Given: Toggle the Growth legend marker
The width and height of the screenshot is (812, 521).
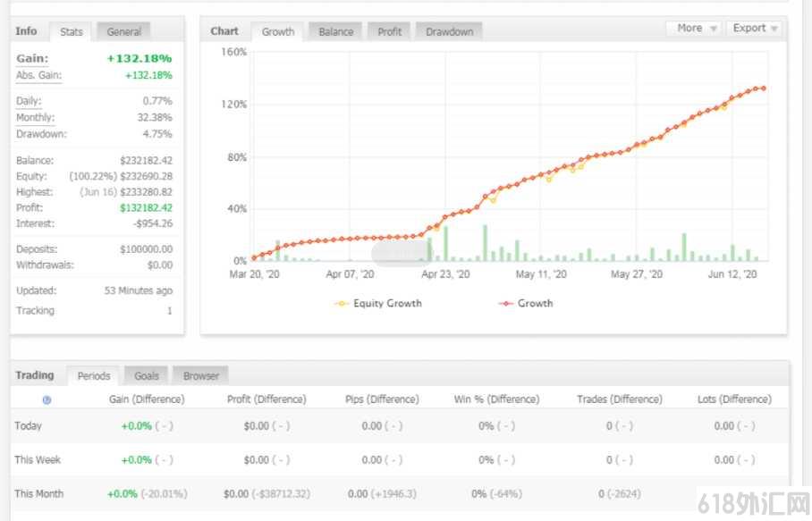Looking at the screenshot, I should pos(505,304).
